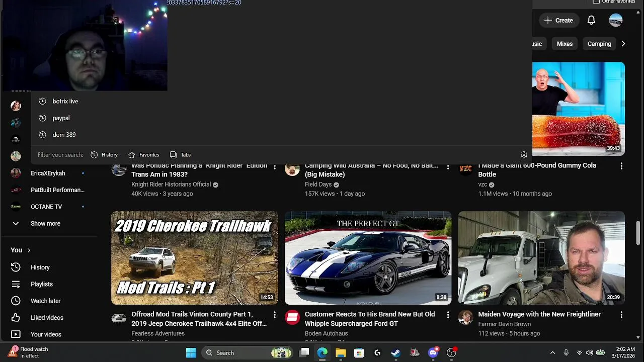Filter search by Tabs
Viewport: 644px width, 362px height.
pyautogui.click(x=180, y=155)
